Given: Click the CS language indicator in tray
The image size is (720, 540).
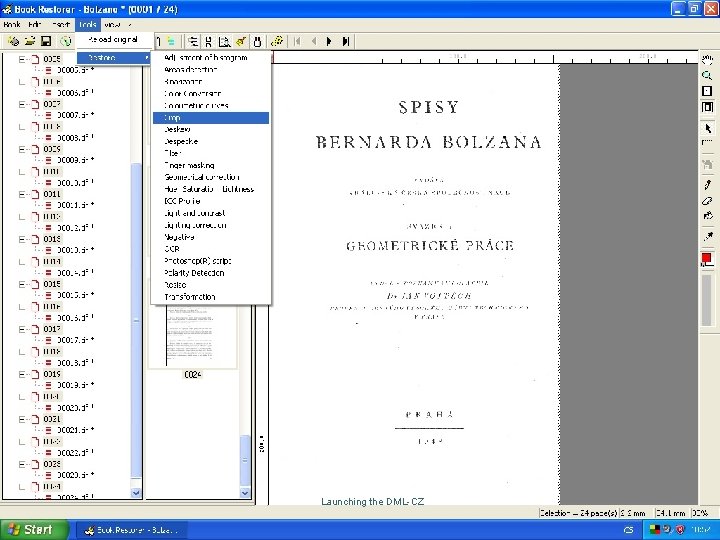Looking at the screenshot, I should 629,530.
